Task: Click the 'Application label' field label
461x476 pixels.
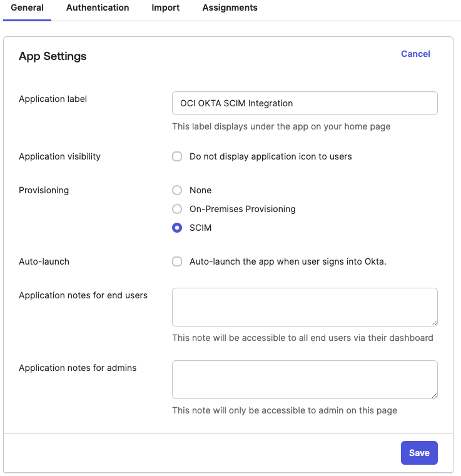Action: click(x=53, y=99)
